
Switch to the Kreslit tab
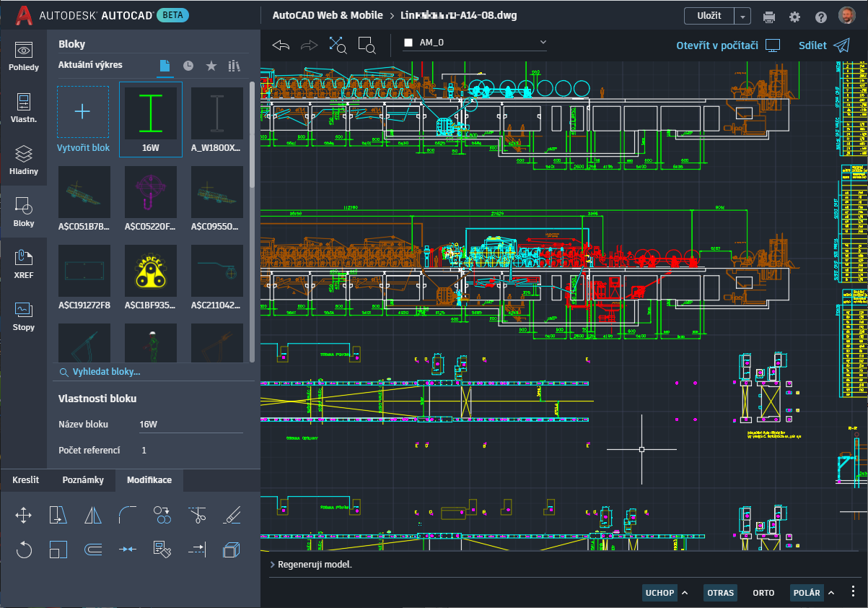25,479
